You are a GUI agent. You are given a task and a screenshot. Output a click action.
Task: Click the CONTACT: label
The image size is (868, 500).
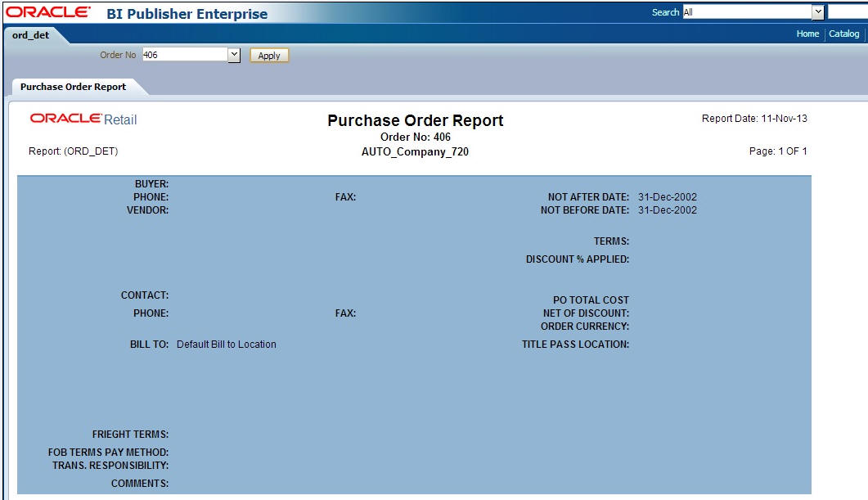tap(145, 295)
